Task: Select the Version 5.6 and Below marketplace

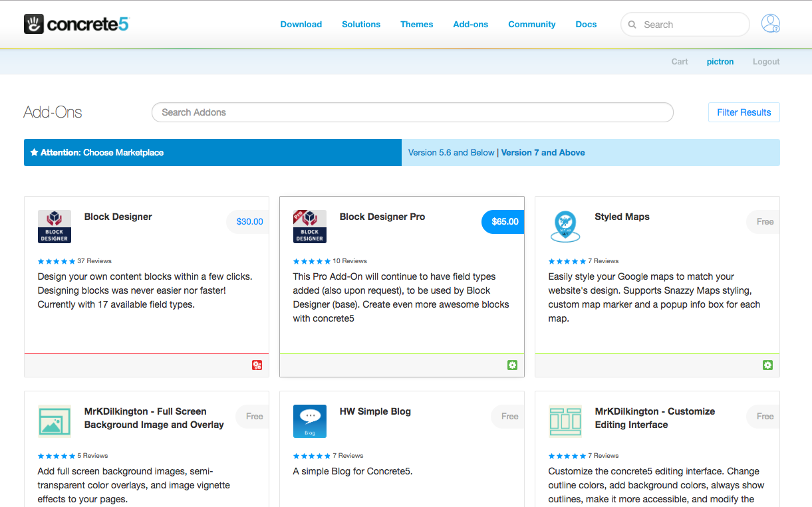Action: pos(452,153)
